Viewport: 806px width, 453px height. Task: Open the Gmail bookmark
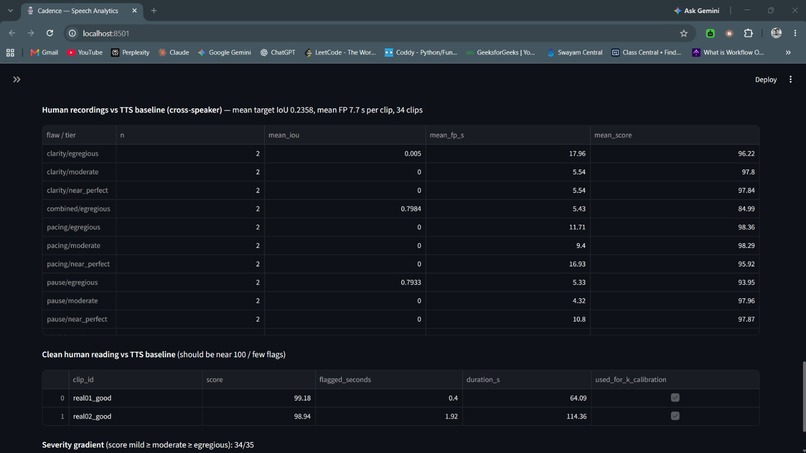click(x=44, y=52)
